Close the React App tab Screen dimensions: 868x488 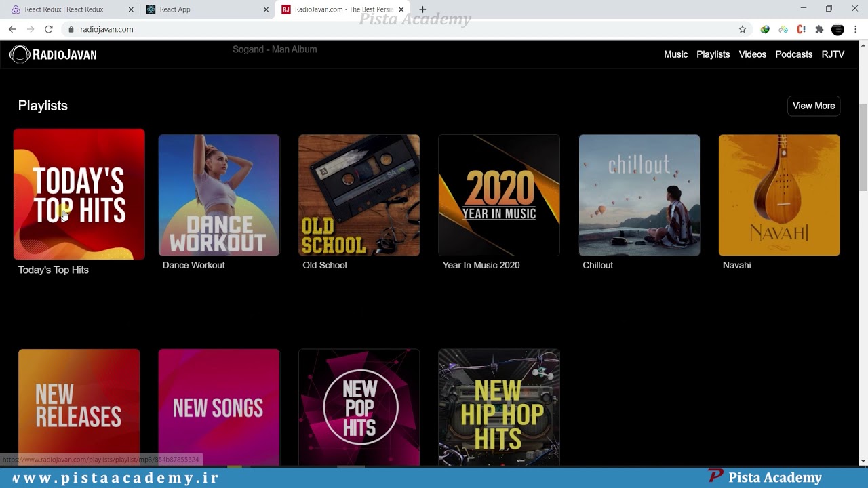(x=266, y=9)
